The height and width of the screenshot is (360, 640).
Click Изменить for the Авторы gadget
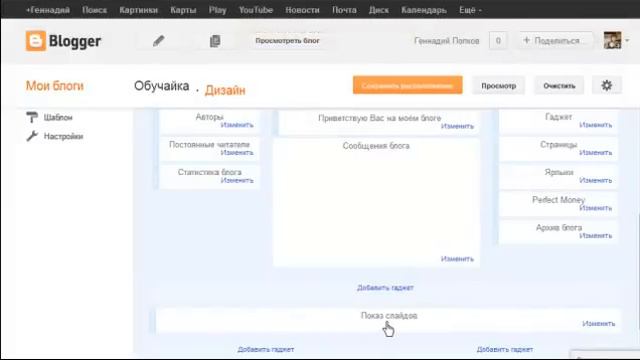click(x=237, y=125)
